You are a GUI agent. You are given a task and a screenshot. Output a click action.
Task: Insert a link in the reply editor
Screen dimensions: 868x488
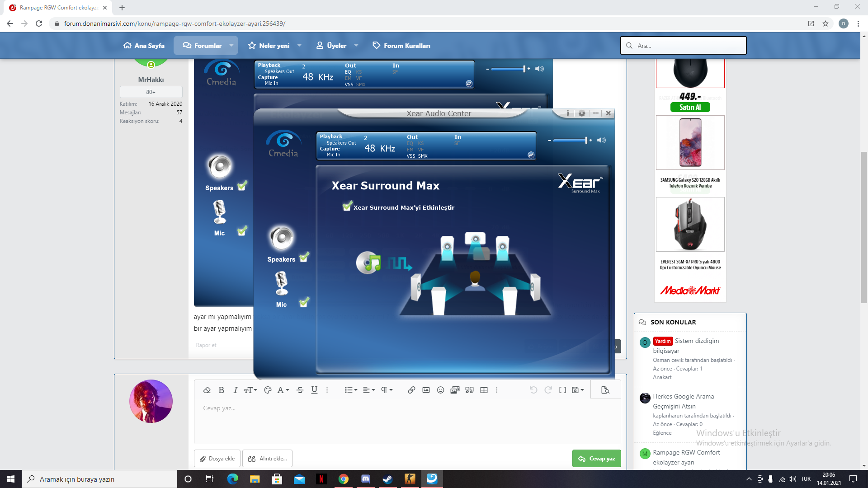tap(411, 390)
